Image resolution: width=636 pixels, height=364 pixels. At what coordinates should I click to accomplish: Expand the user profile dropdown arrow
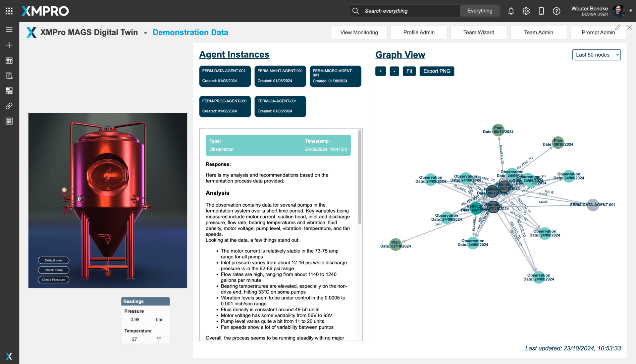631,11
